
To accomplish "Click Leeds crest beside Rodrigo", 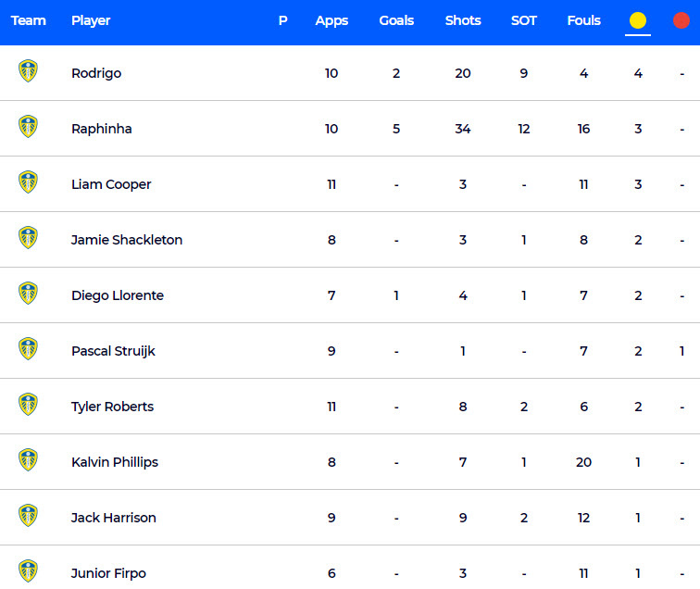I will 28,71.
